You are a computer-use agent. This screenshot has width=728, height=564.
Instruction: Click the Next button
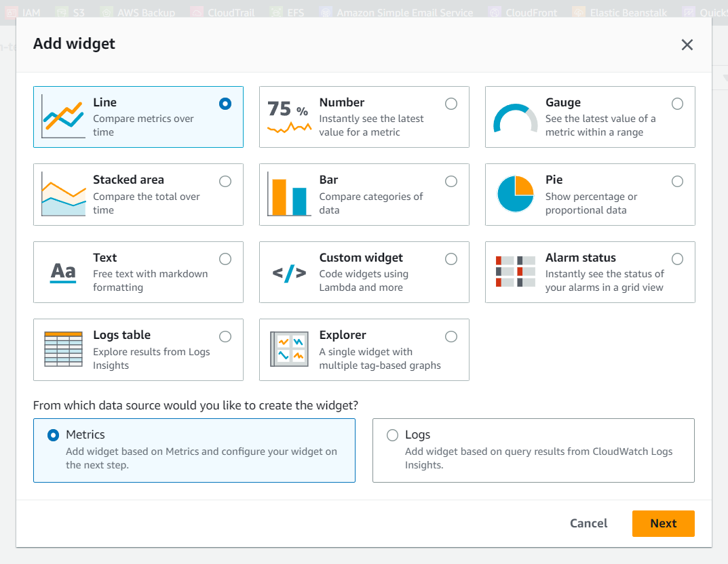click(663, 523)
